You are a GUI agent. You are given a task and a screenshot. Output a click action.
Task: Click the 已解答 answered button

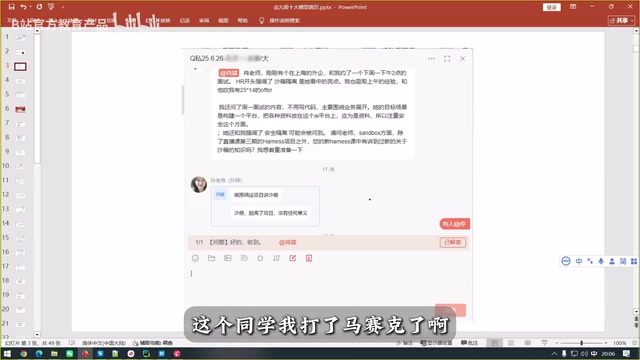[453, 242]
